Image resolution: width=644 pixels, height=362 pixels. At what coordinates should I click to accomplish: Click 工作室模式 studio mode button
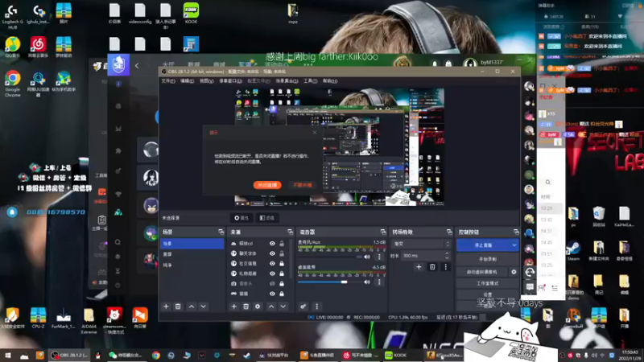[x=487, y=284]
